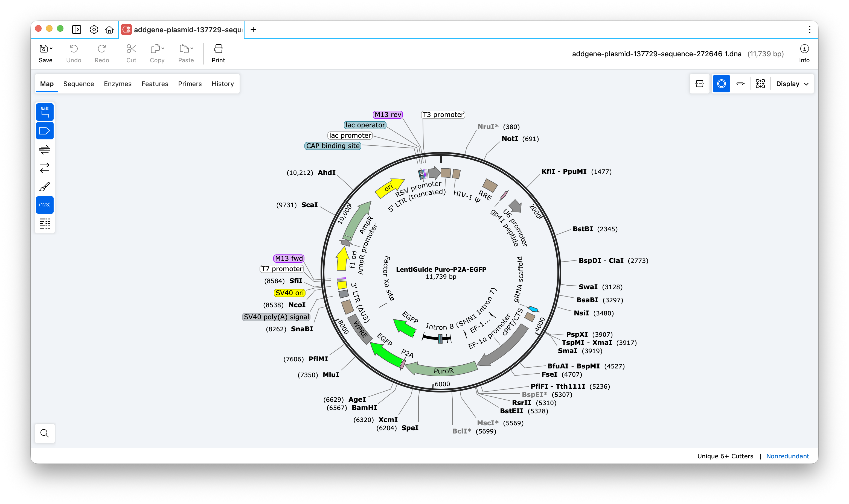Toggle the (123) enzyme positions button
The image size is (849, 504).
coord(45,205)
